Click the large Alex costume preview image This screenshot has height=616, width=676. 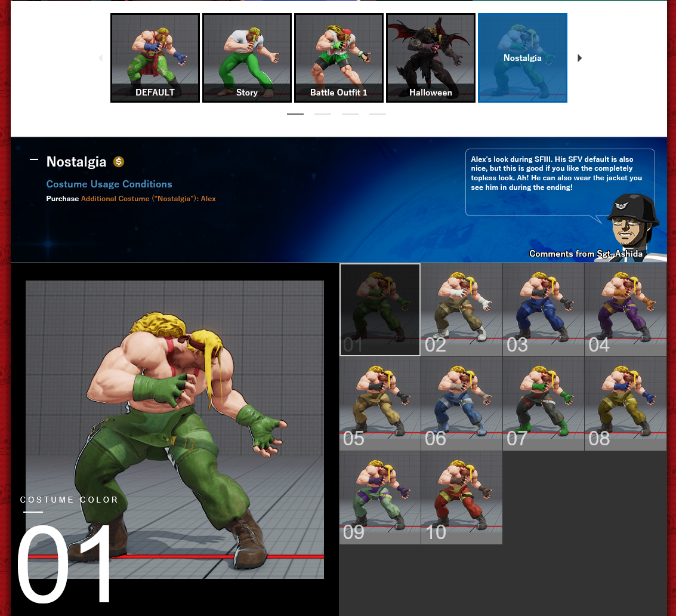[x=175, y=430]
